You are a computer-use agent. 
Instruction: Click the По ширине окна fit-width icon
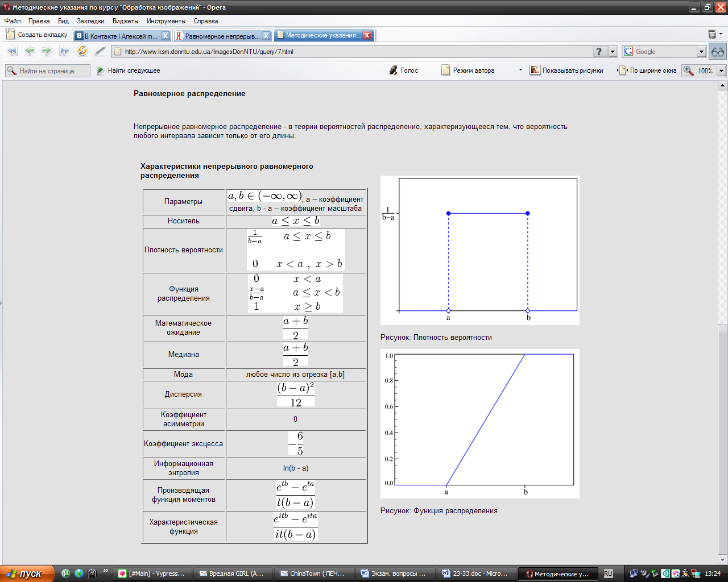tap(622, 70)
